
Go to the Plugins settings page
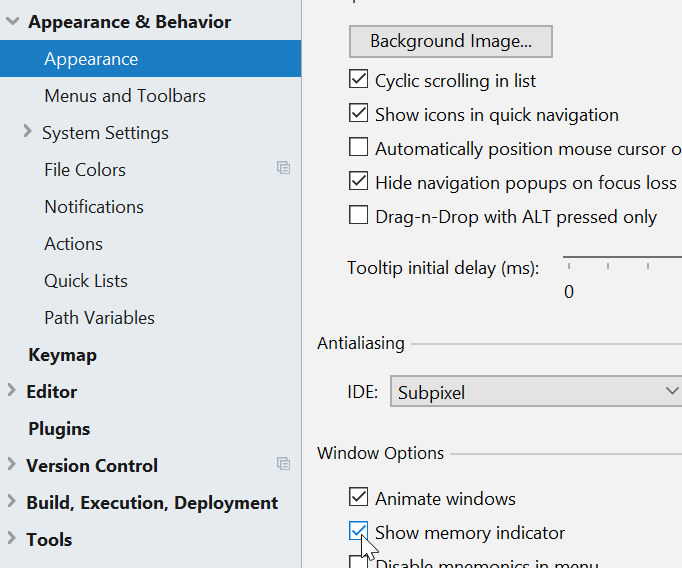[x=59, y=429]
